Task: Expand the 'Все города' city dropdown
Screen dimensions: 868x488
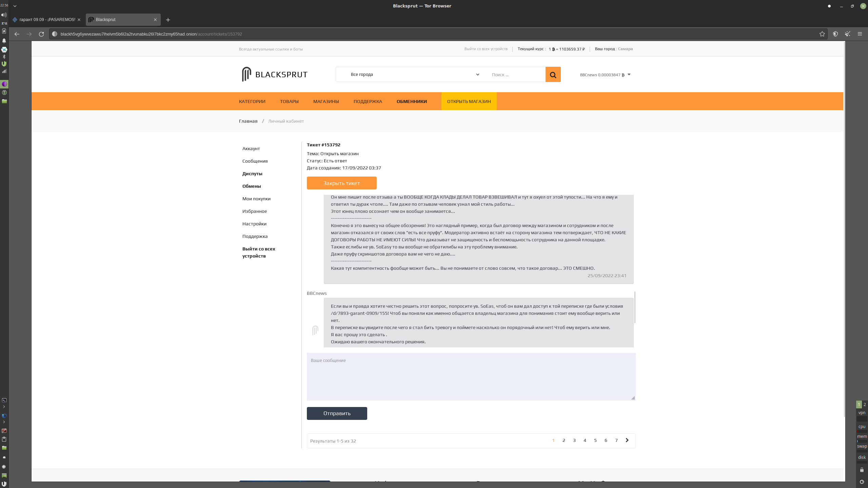Action: [414, 75]
